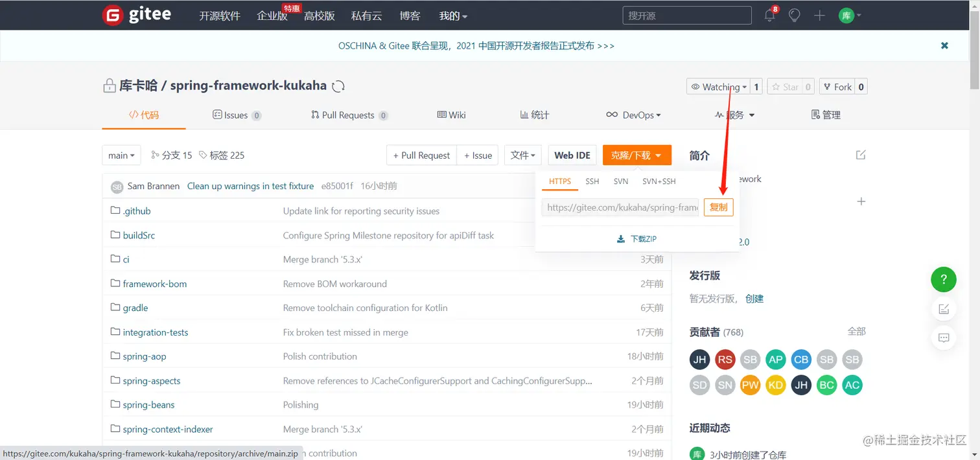
Task: Open the OSCHINA & Gitee report banner link
Action: click(x=476, y=45)
